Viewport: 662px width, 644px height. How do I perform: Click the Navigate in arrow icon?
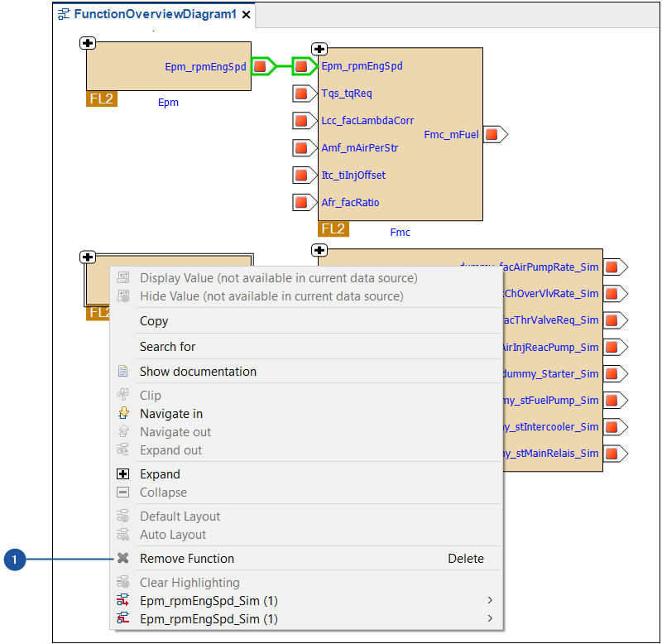click(x=124, y=413)
